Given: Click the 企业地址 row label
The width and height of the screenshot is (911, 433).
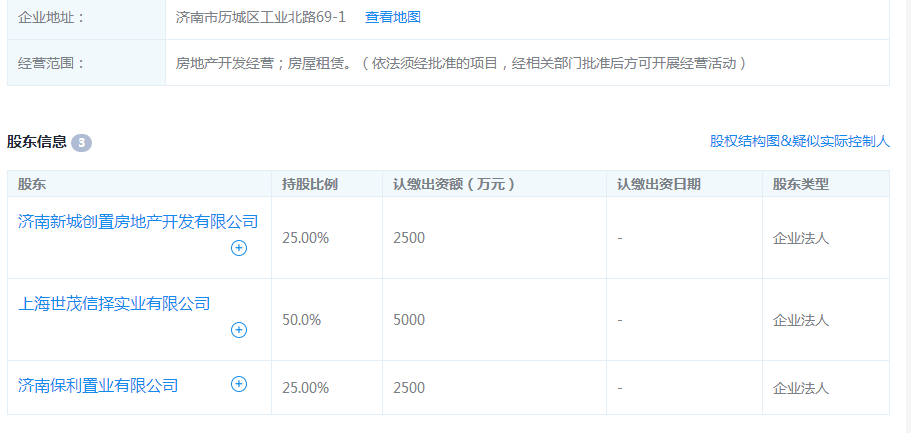Looking at the screenshot, I should click(x=52, y=17).
